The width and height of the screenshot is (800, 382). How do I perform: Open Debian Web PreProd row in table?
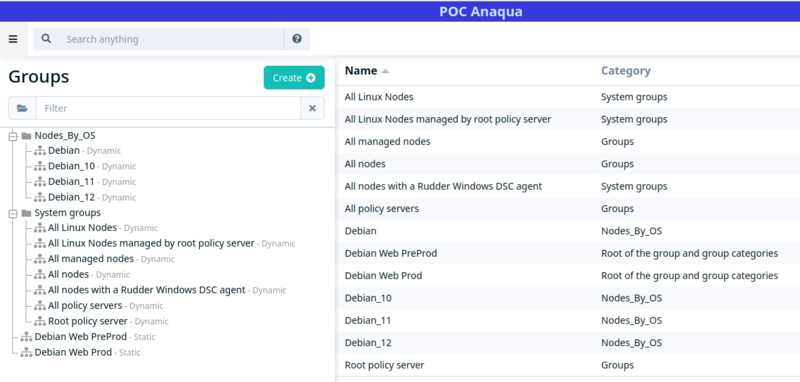pyautogui.click(x=567, y=253)
